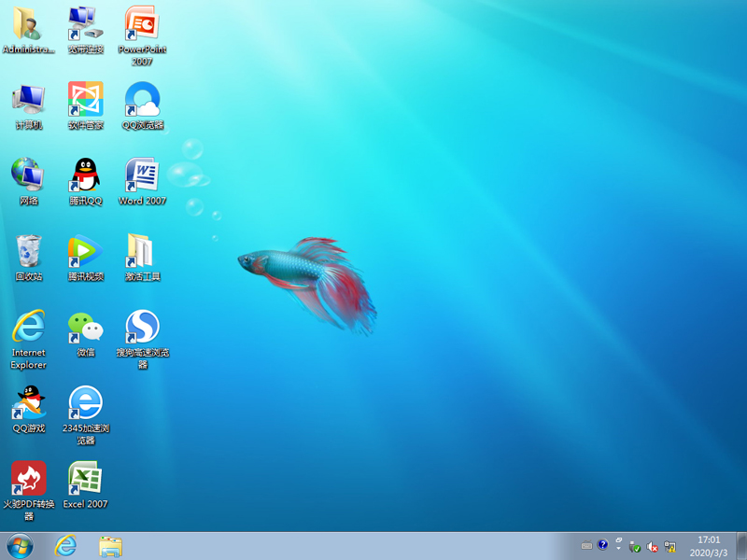Select the 回收站 Recycle Bin icon
Viewport: 747px width, 560px height.
pyautogui.click(x=28, y=251)
